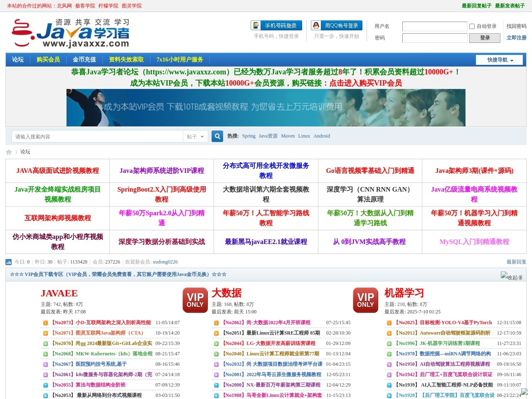Open the 7x16小时用户服务 navigation item

(180, 59)
